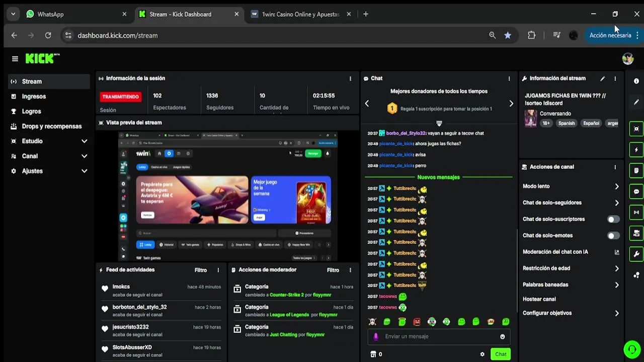Click the stream preview icon in the right sidebar

(636, 129)
